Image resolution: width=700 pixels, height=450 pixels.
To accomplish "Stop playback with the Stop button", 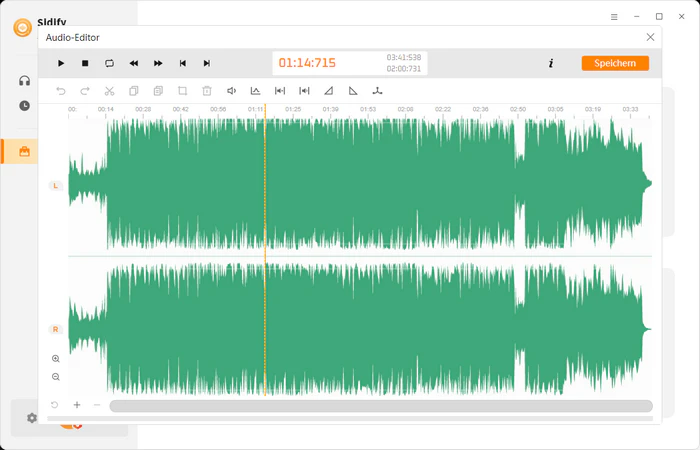I will click(85, 63).
